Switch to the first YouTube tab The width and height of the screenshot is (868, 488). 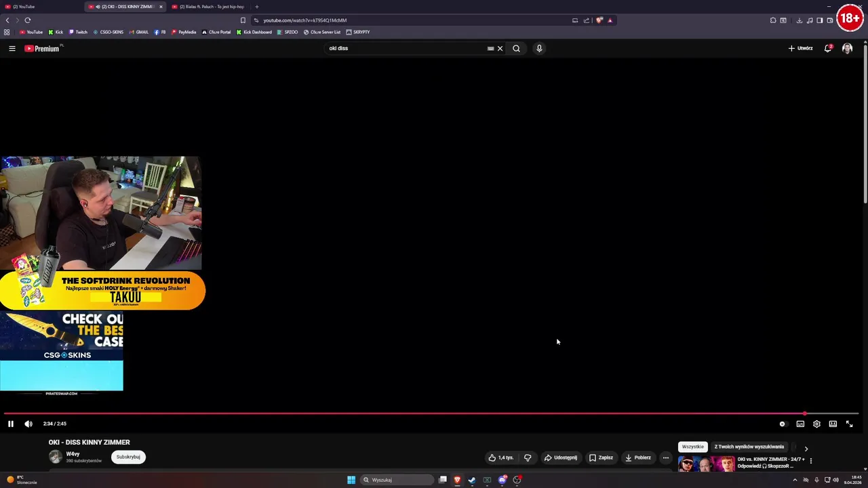click(41, 7)
